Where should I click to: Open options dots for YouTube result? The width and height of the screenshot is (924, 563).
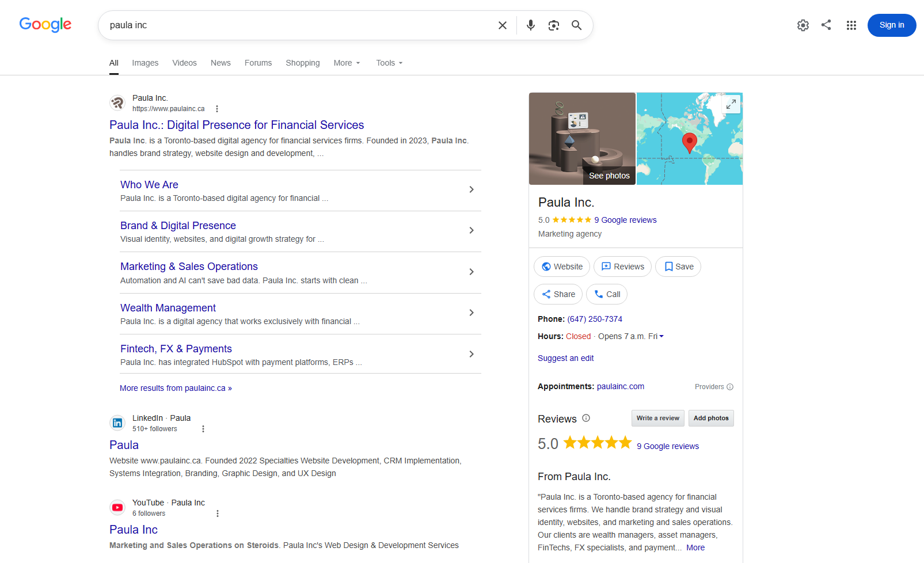[x=218, y=513]
